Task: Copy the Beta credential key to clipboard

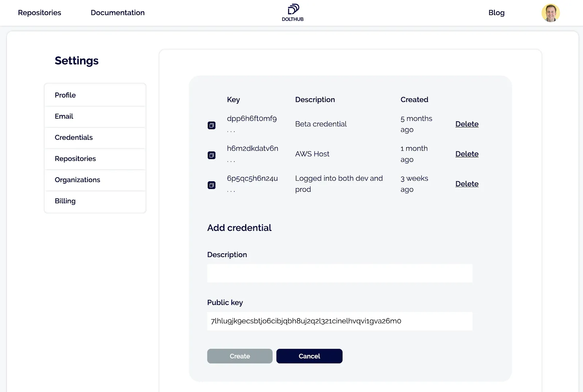Action: coord(211,125)
